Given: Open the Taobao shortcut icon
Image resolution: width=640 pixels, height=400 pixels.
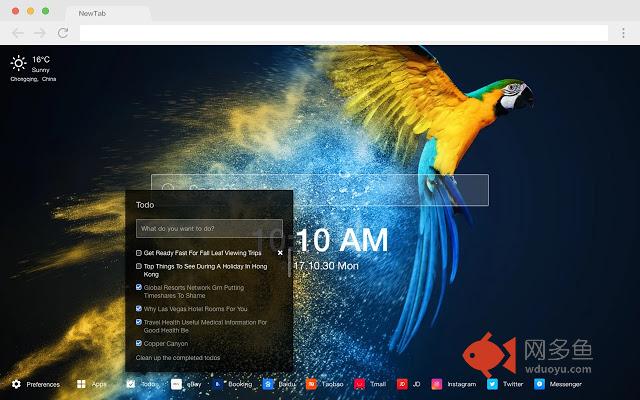Looking at the screenshot, I should tap(311, 384).
